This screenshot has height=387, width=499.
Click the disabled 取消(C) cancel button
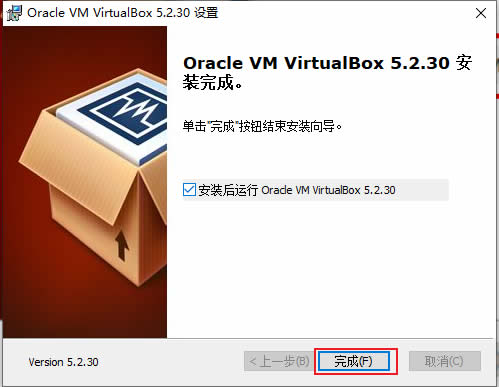coord(445,361)
